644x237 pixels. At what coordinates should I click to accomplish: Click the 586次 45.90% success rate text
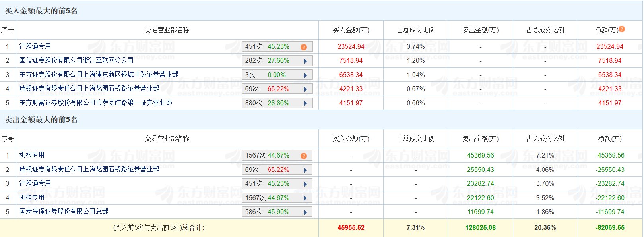267,212
